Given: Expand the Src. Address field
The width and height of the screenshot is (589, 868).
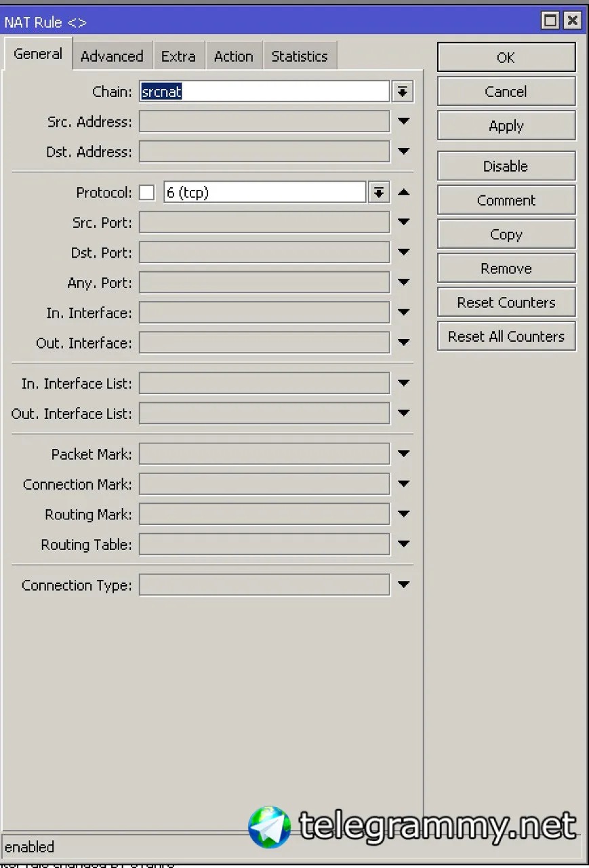Looking at the screenshot, I should tap(404, 121).
